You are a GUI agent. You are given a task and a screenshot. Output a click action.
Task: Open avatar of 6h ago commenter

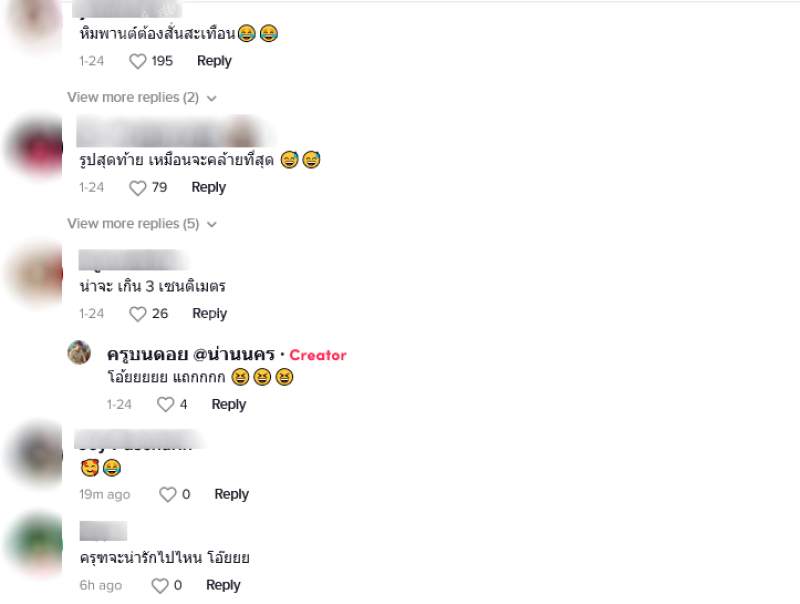pos(35,544)
